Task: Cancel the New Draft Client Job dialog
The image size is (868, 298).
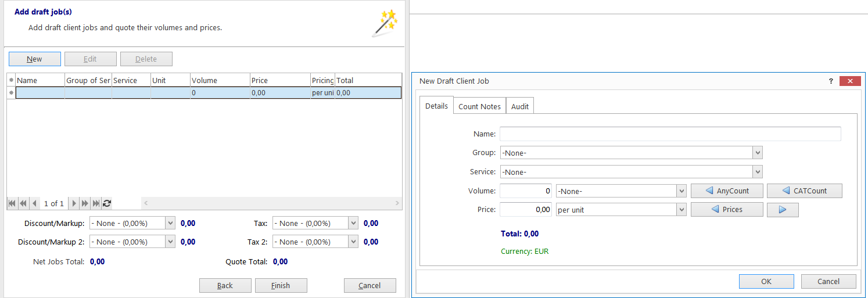Action: (828, 281)
